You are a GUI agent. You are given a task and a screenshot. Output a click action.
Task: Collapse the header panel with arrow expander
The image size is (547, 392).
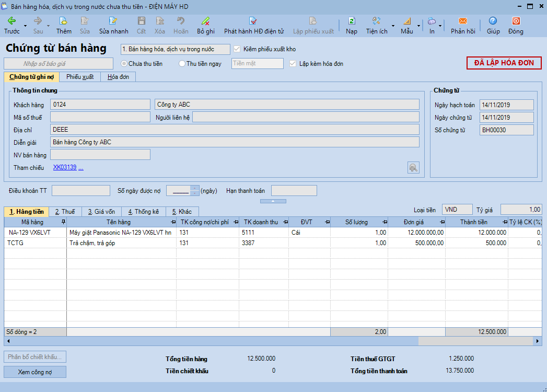(x=273, y=201)
